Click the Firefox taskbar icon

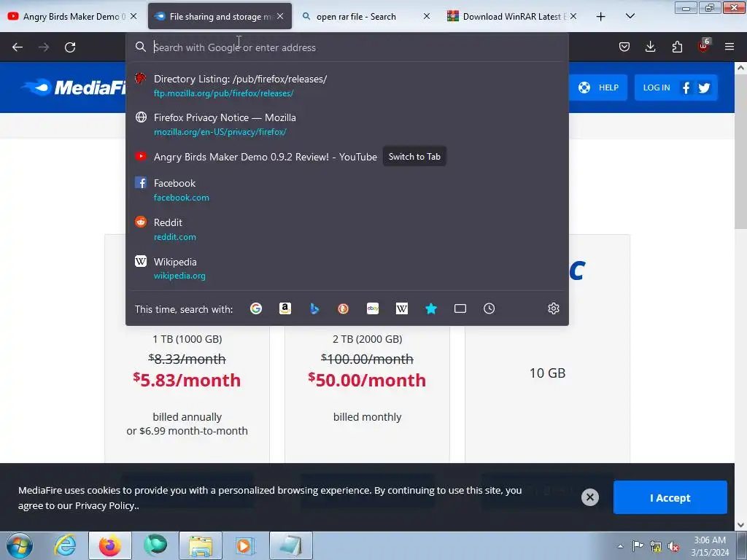click(110, 545)
